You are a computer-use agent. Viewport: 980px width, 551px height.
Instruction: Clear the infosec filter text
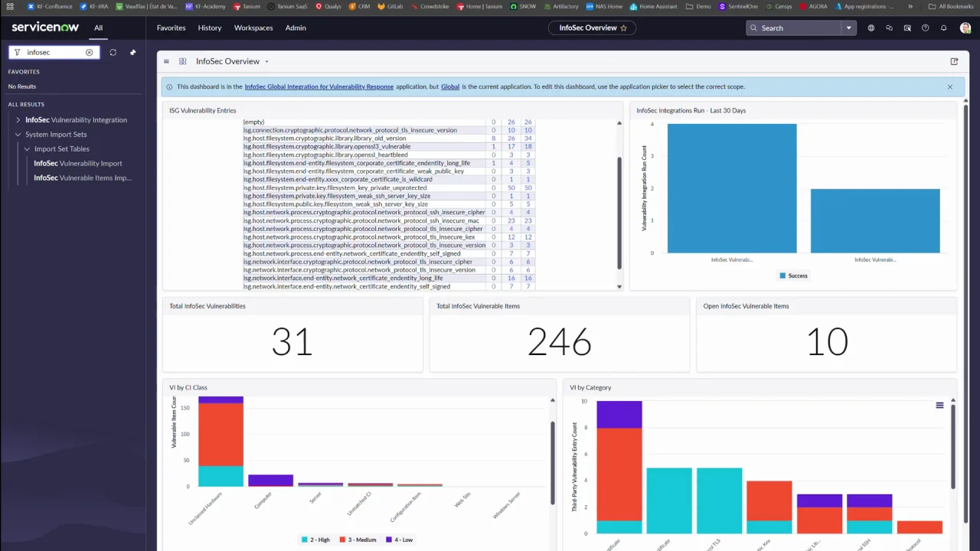click(x=89, y=52)
